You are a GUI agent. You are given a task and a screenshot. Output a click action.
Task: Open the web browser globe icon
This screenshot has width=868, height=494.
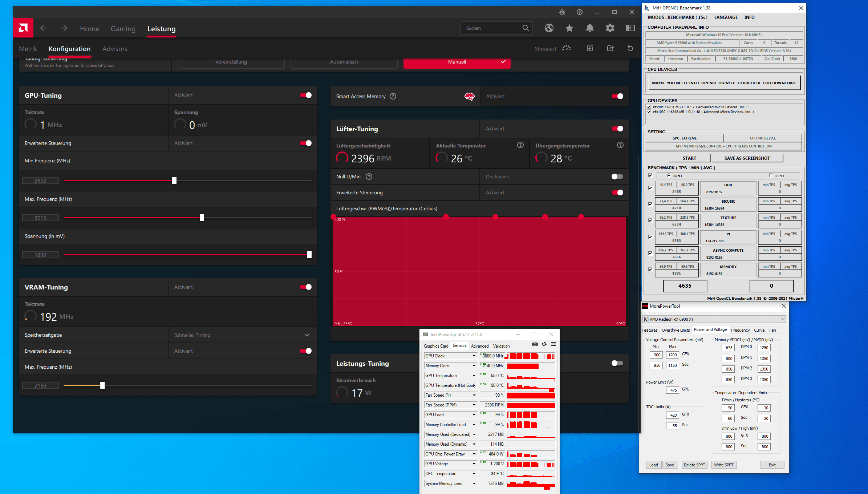point(549,28)
